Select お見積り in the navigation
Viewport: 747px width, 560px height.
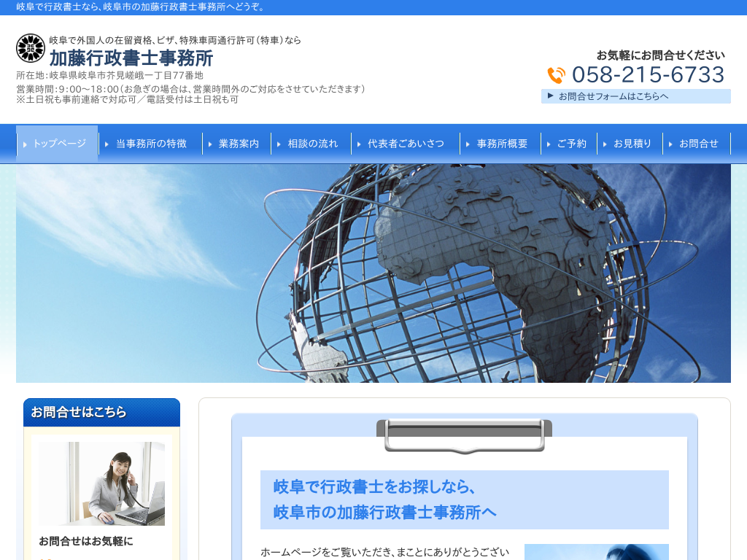pyautogui.click(x=630, y=144)
